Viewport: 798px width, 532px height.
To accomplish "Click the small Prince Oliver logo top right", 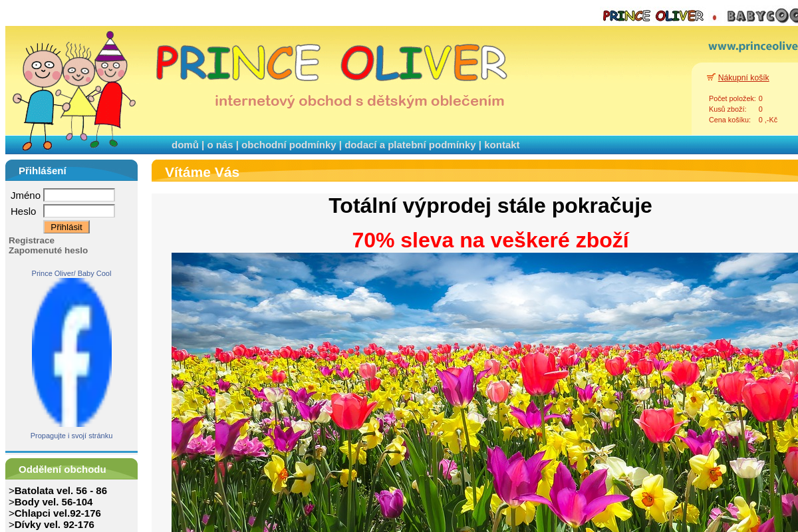I will (x=653, y=15).
